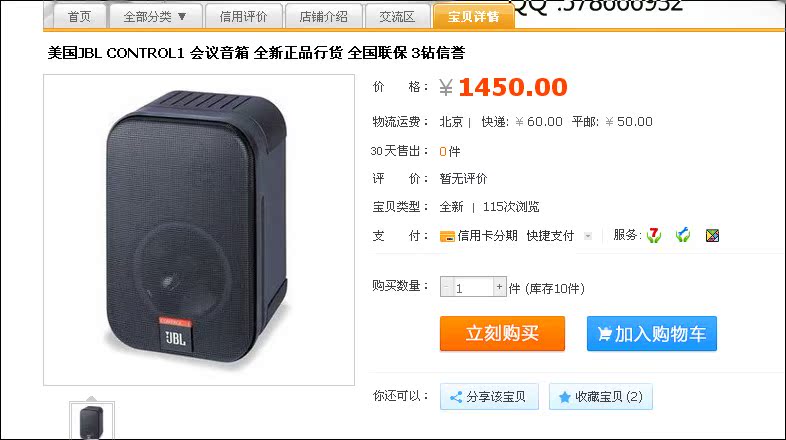The height and width of the screenshot is (440, 786).
Task: Open the 全部分类 dropdown menu
Action: click(x=155, y=17)
